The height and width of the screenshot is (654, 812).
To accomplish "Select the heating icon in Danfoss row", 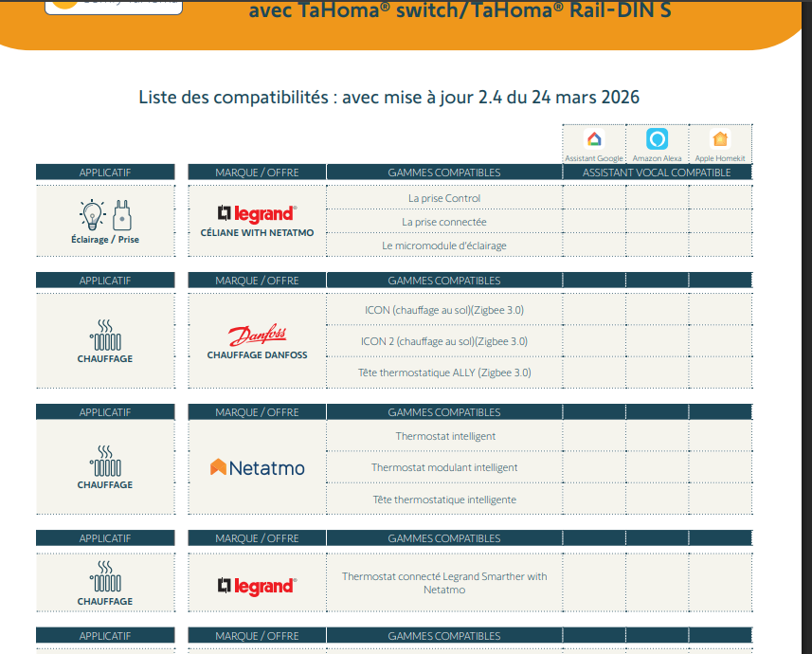I will pos(105,336).
